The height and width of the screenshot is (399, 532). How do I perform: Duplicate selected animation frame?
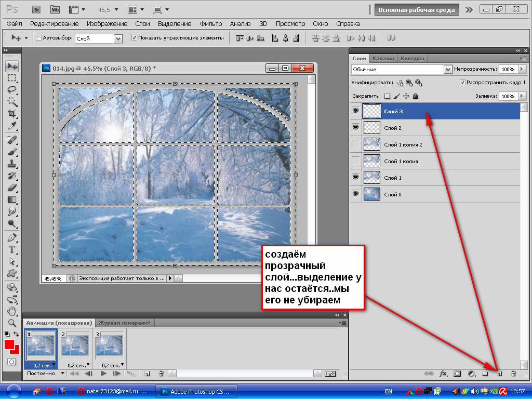coord(147,374)
